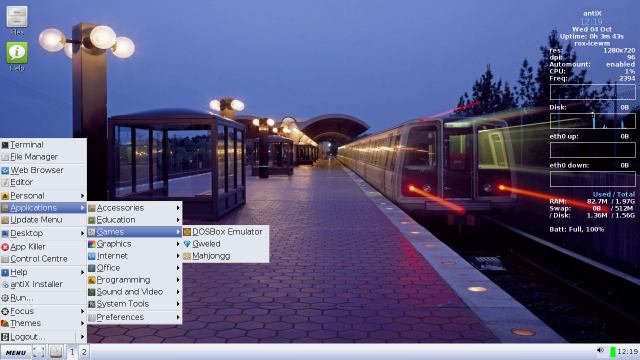This screenshot has height=360, width=640.
Task: Expand the Accessories submenu arrow
Action: [178, 208]
